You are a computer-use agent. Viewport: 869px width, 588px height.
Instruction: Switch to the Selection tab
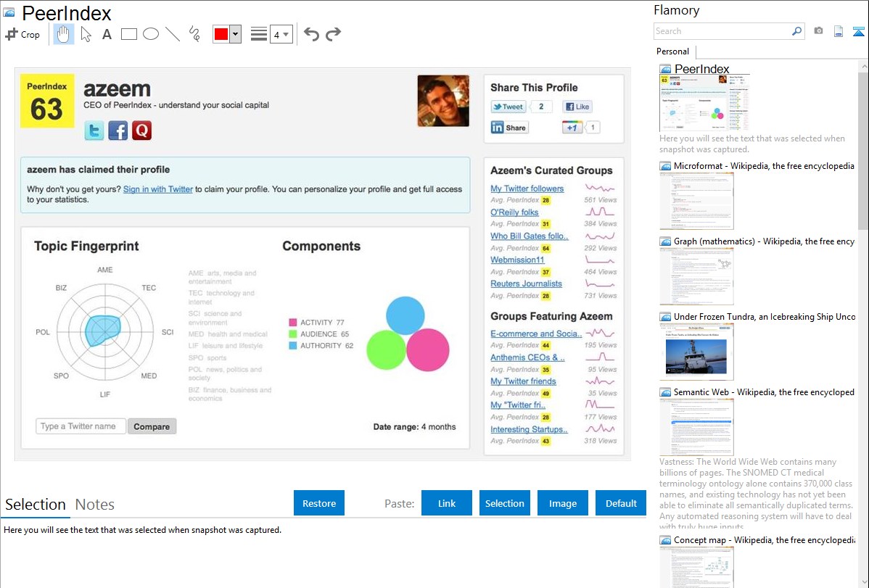pos(36,505)
